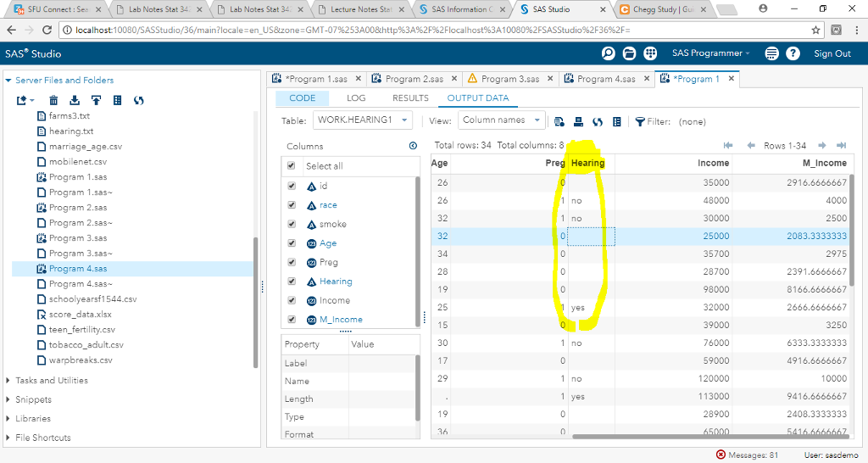868x463 pixels.
Task: Uncheck the id column checkbox
Action: tap(292, 186)
